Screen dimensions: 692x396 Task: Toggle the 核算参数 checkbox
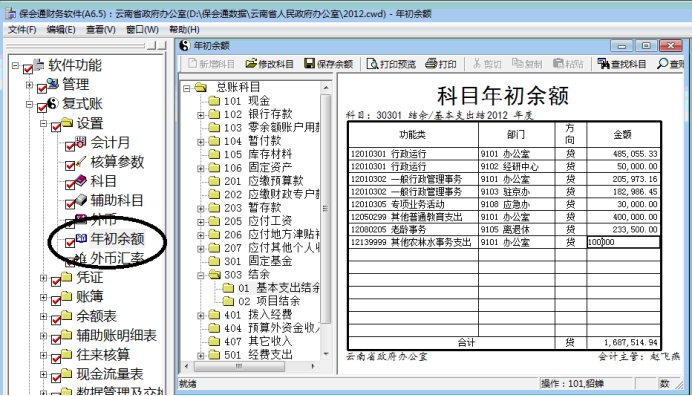tap(70, 166)
